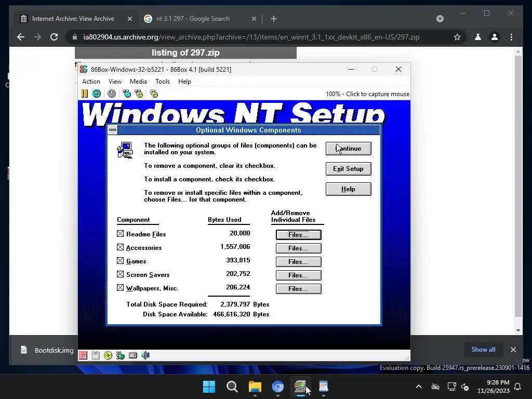Uncheck the Screen Savers component
The image size is (532, 399).
120,274
